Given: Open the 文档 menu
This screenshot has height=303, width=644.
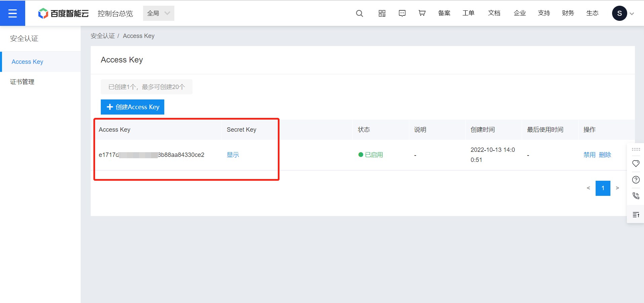Looking at the screenshot, I should pos(494,13).
